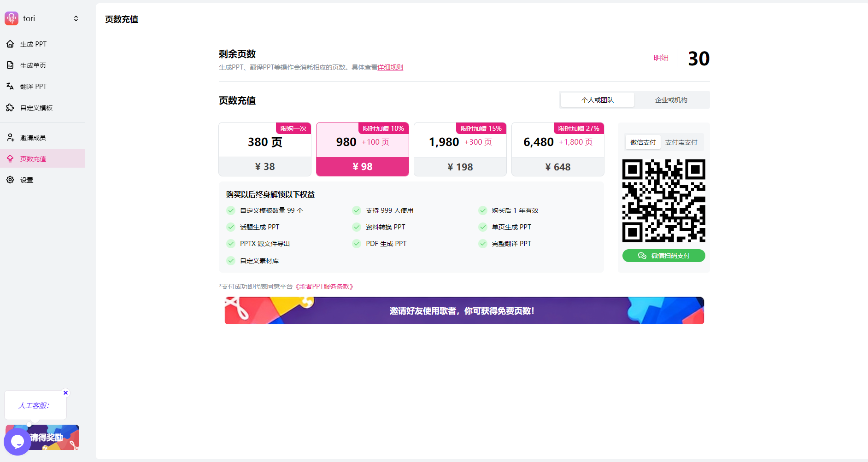The image size is (868, 462).
Task: Choose the 380 页 plan
Action: pyautogui.click(x=264, y=149)
